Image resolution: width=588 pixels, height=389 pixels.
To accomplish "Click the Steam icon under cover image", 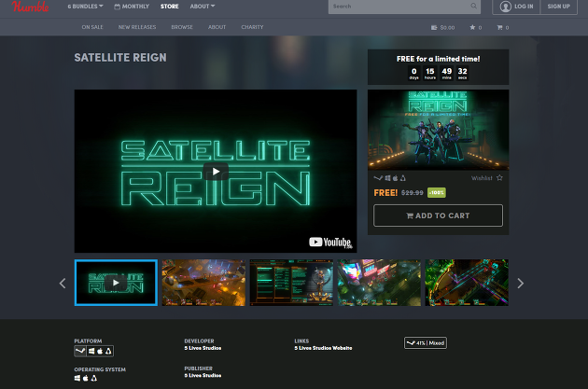I will [378, 178].
